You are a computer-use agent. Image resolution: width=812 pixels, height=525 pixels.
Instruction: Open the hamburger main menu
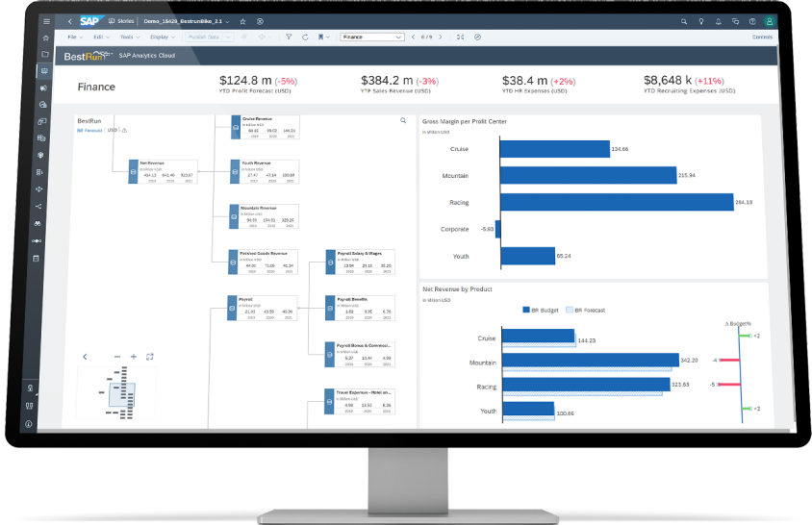coord(46,21)
